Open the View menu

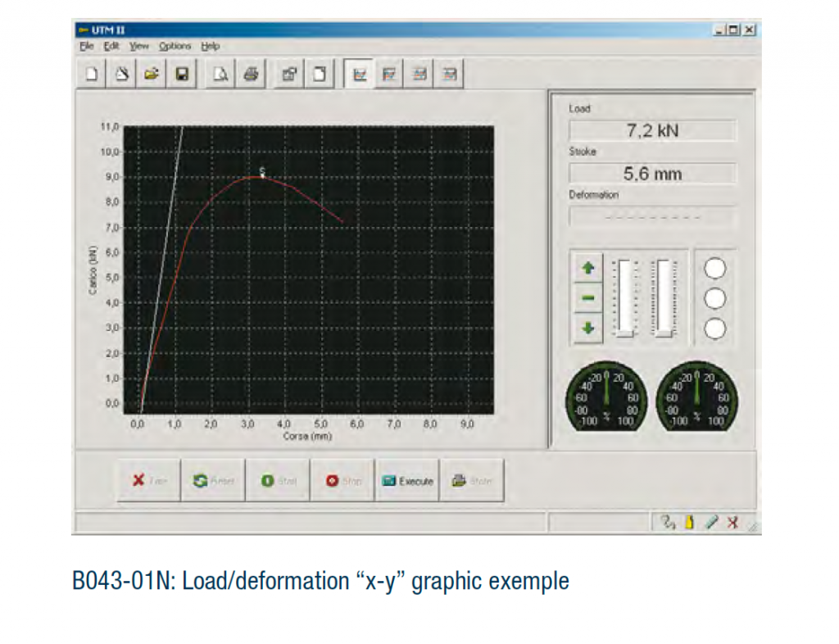tap(139, 47)
